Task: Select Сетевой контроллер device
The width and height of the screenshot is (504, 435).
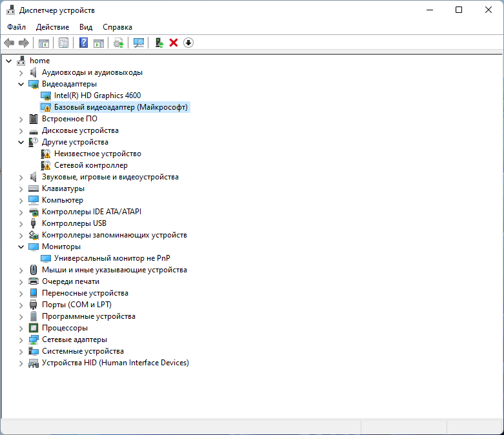Action: tap(91, 165)
